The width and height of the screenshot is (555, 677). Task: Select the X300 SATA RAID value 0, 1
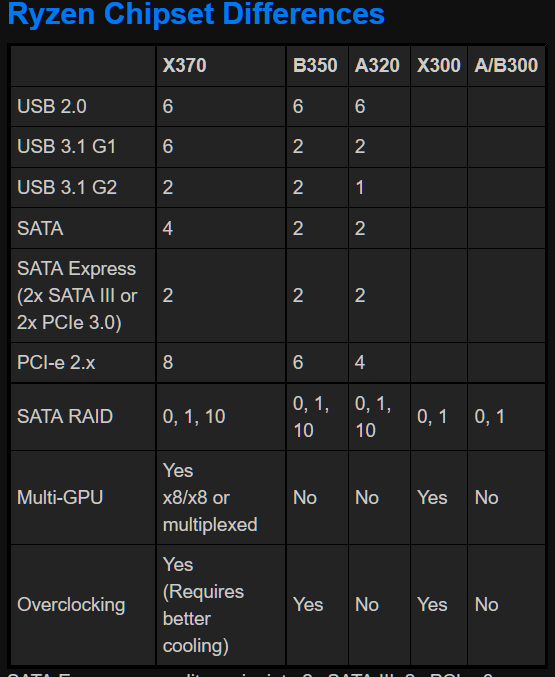[x=432, y=417]
